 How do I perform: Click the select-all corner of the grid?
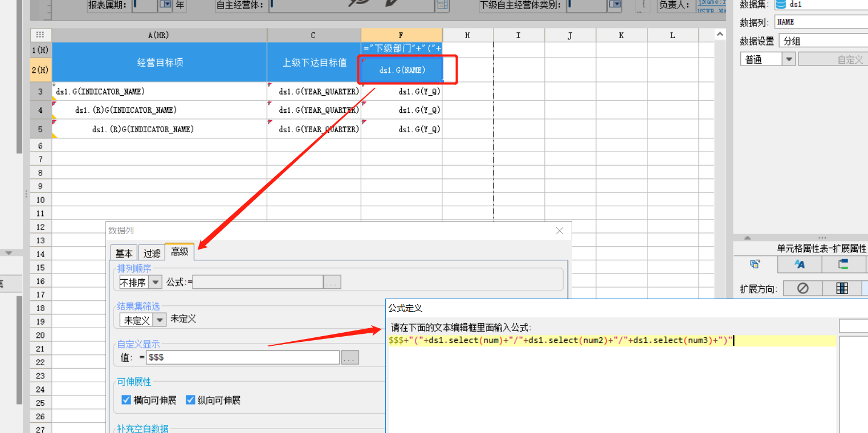pos(40,35)
